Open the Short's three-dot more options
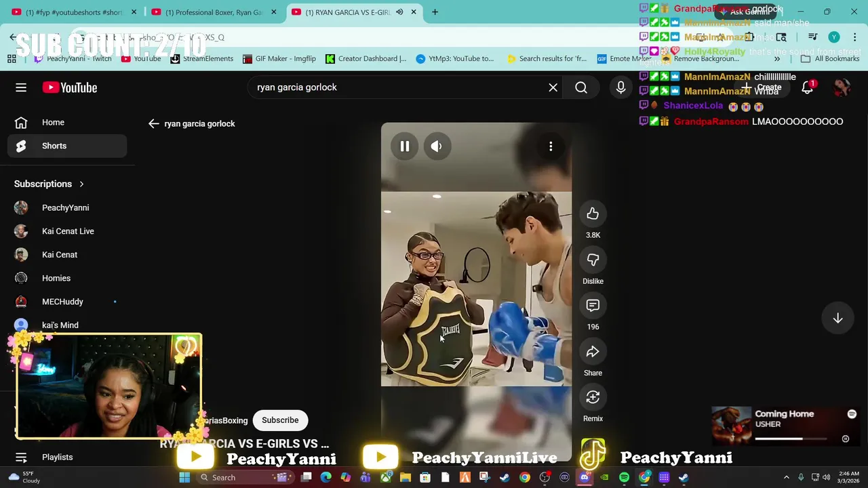The width and height of the screenshot is (868, 488). [551, 146]
